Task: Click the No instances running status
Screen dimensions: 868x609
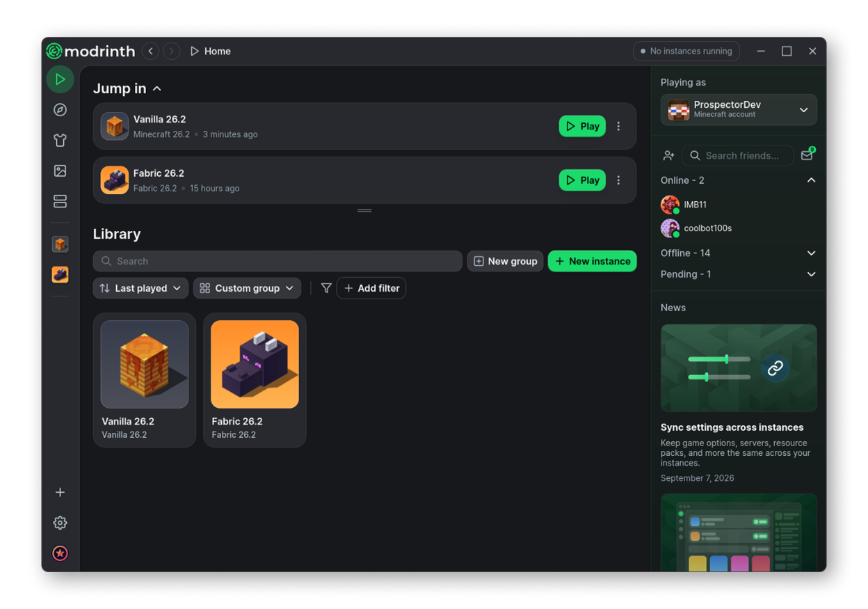Action: [x=686, y=51]
